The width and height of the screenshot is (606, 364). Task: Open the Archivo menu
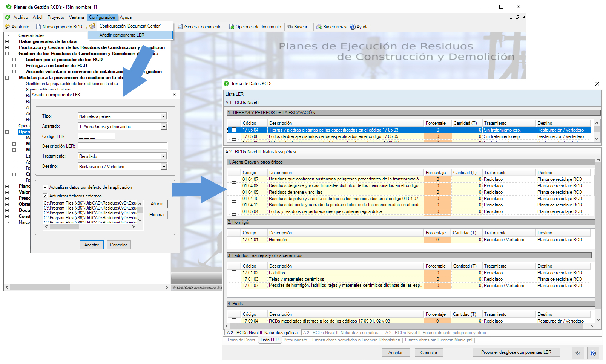21,17
